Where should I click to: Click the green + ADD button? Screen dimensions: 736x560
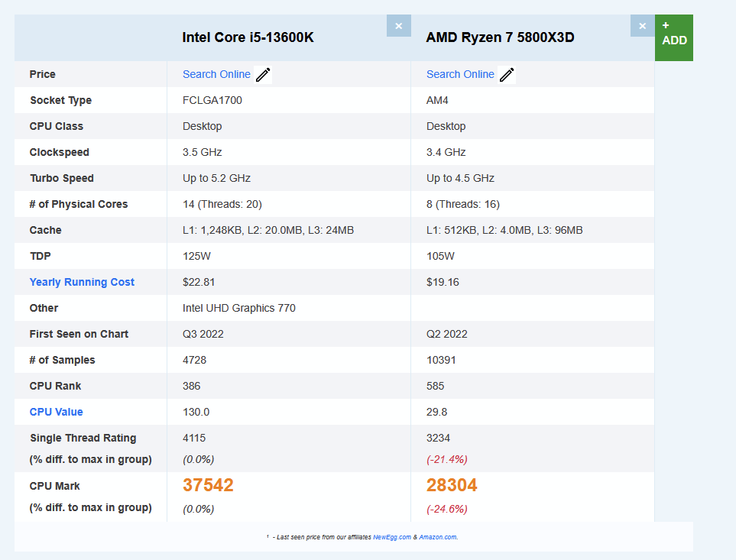[674, 37]
